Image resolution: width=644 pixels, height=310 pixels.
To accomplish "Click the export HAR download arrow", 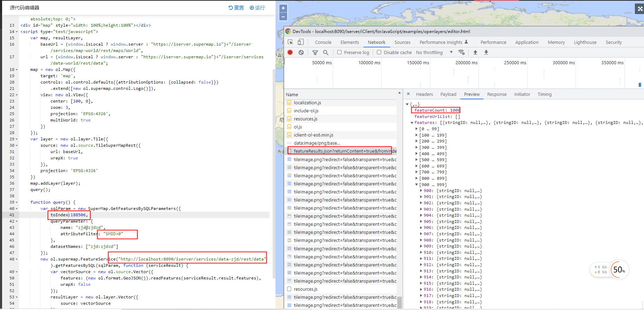I will [x=486, y=52].
